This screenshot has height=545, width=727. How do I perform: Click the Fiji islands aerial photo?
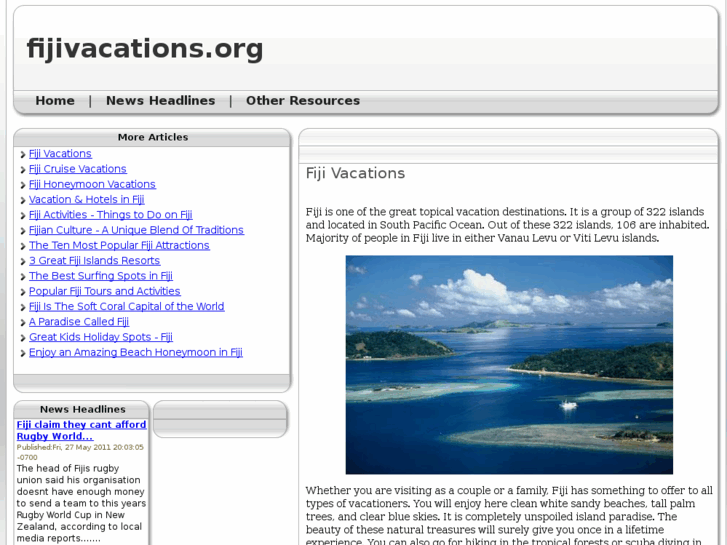click(509, 365)
